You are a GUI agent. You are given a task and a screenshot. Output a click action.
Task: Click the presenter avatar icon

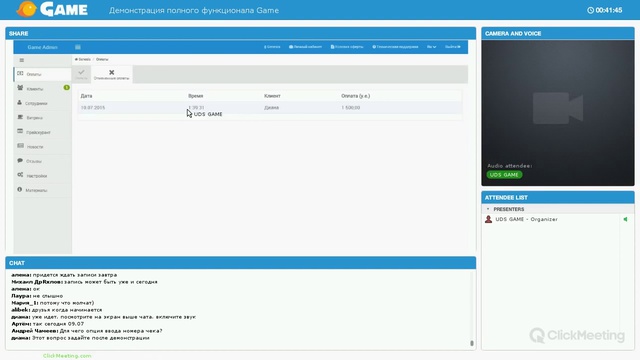pyautogui.click(x=488, y=219)
